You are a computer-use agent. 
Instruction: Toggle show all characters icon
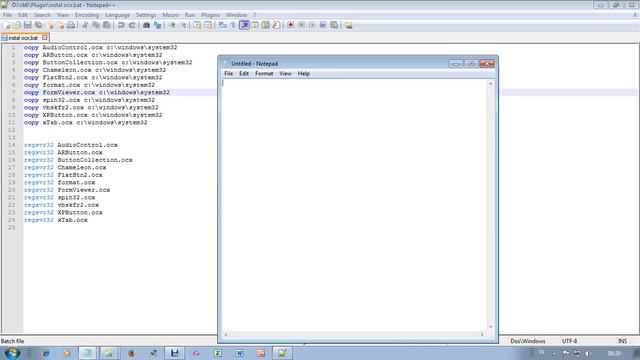tap(233, 25)
